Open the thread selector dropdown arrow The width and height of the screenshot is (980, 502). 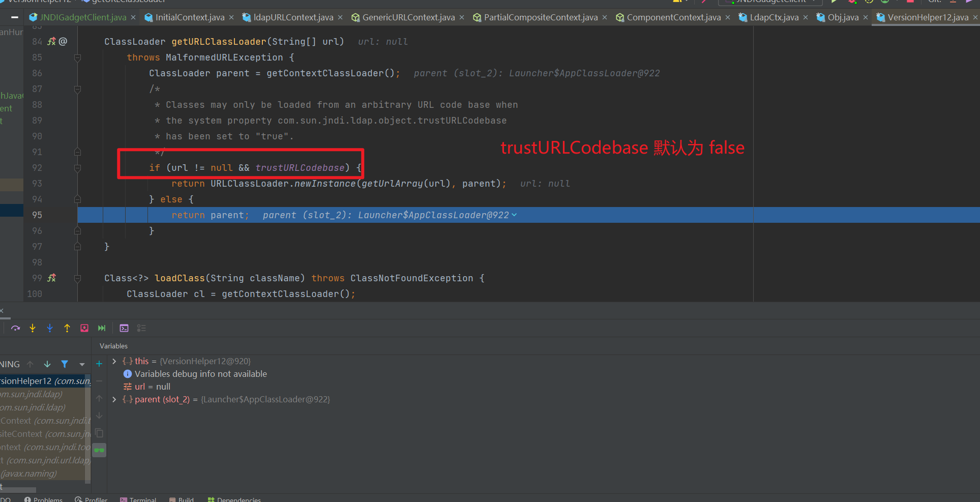click(x=82, y=364)
